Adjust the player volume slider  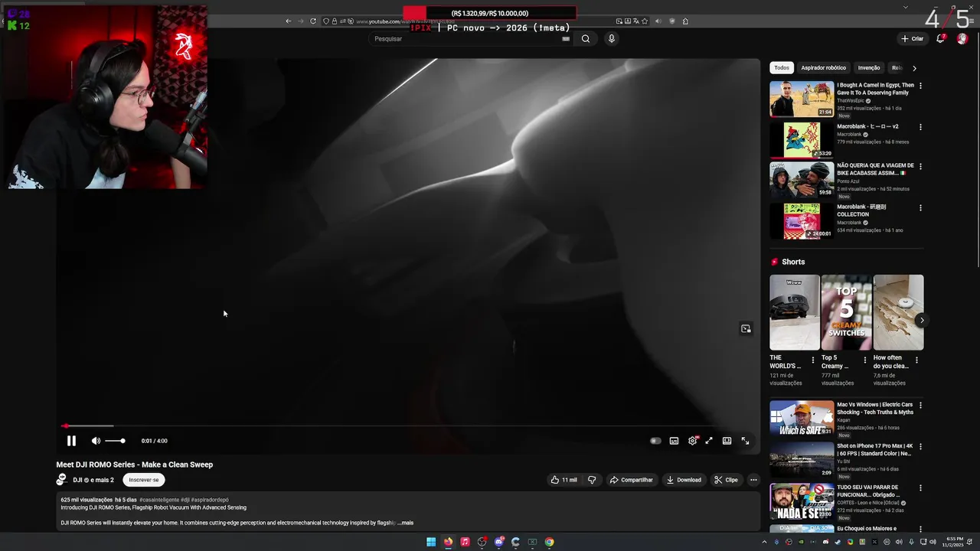[x=115, y=441]
